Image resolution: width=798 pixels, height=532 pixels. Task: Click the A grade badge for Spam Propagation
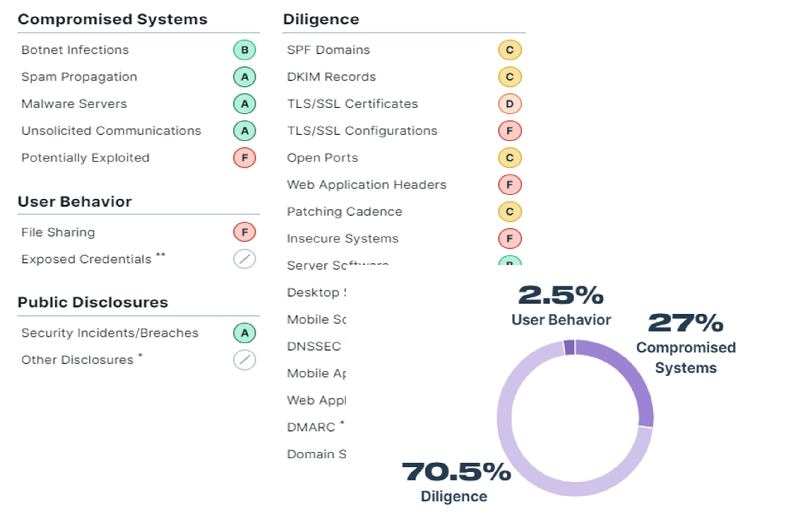[x=244, y=77]
